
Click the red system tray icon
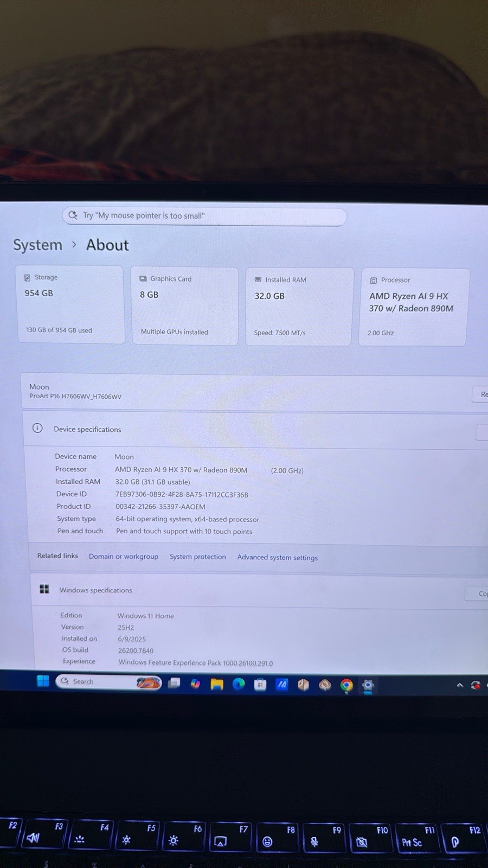(476, 685)
